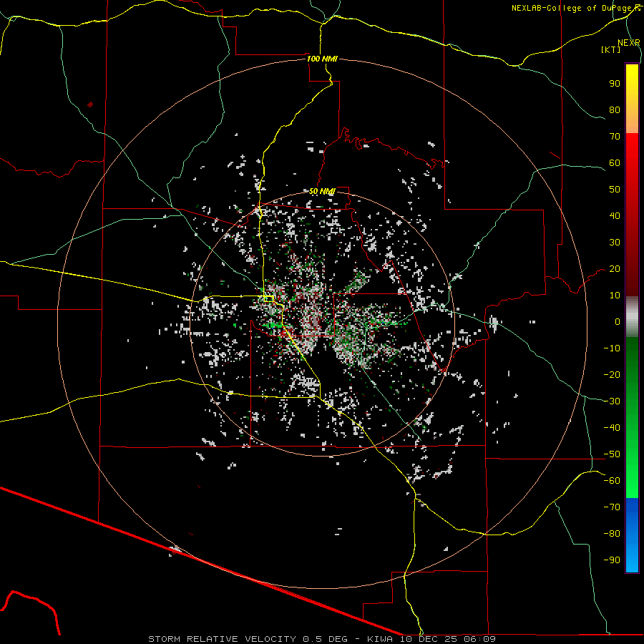Click the 20 value on the velocity scale
This screenshot has width=644, height=644.
(615, 269)
